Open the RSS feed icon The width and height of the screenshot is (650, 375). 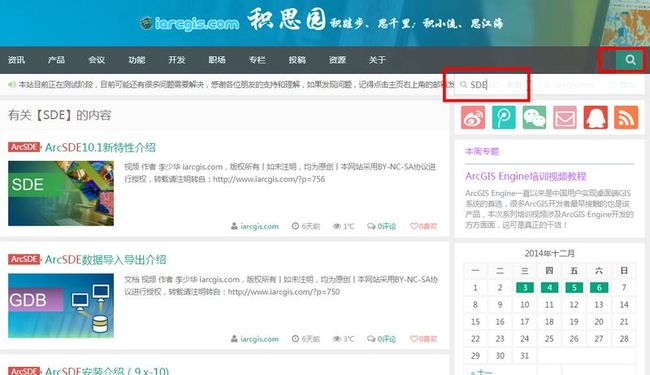pyautogui.click(x=626, y=117)
